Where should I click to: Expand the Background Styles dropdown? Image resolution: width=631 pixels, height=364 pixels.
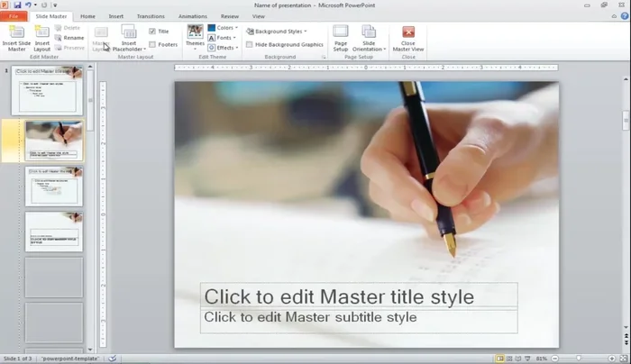pyautogui.click(x=279, y=31)
